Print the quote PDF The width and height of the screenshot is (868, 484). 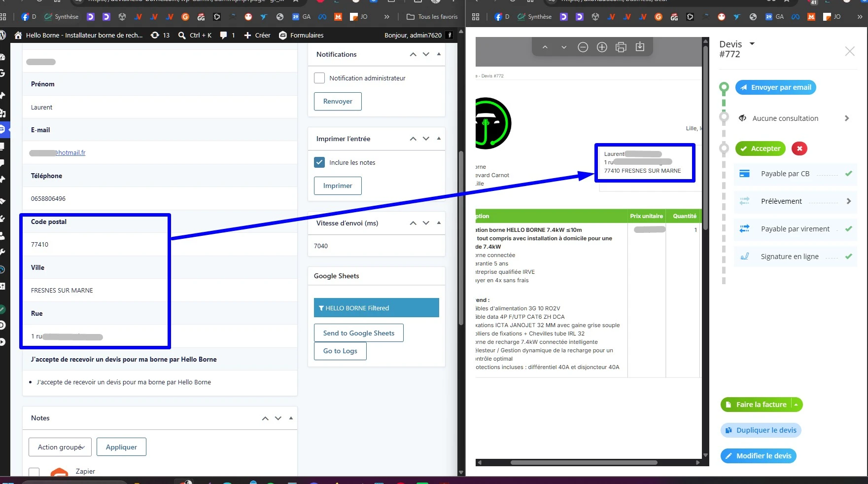[621, 47]
